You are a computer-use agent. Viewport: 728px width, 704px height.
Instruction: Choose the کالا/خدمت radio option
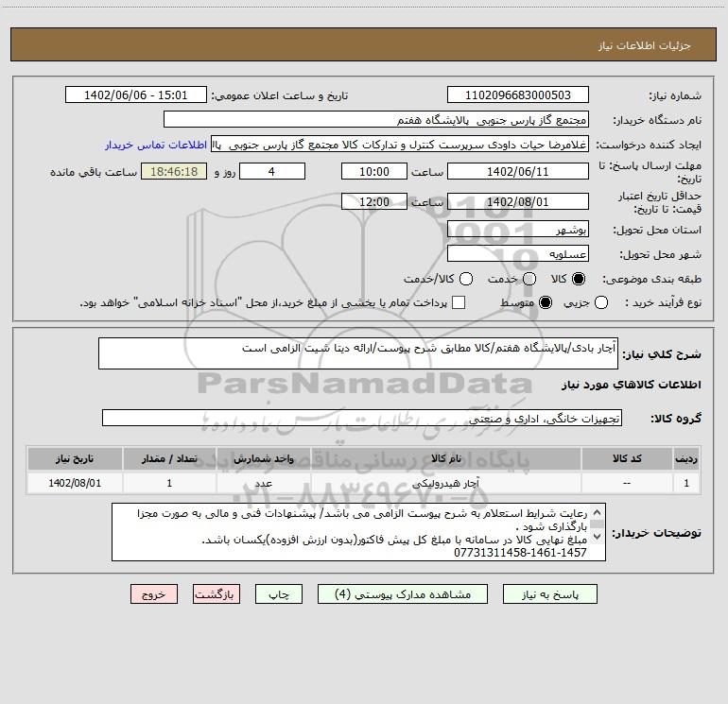[x=466, y=279]
